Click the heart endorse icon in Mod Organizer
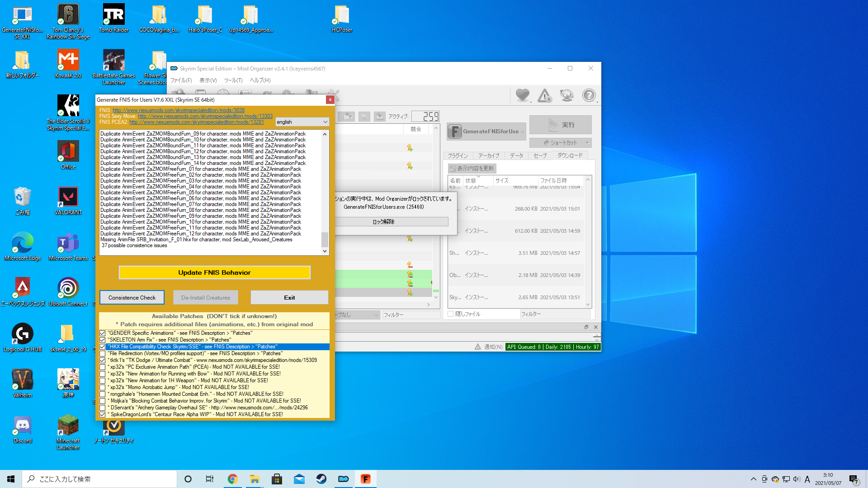 click(522, 95)
